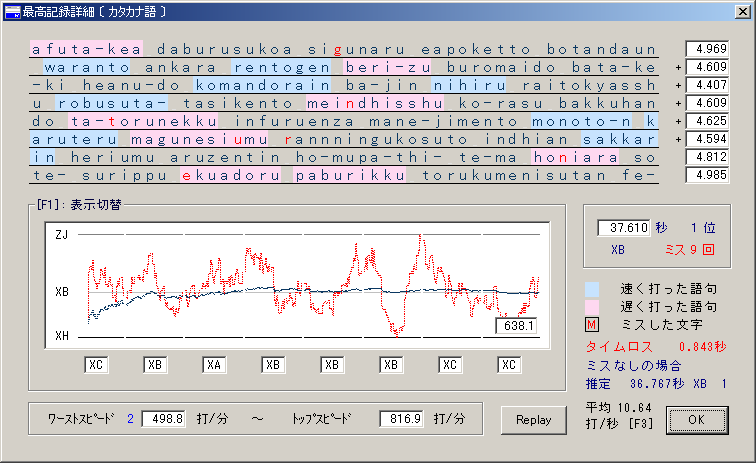This screenshot has height=463, width=756.
Task: Click the word botandaun
Action: tap(601, 49)
